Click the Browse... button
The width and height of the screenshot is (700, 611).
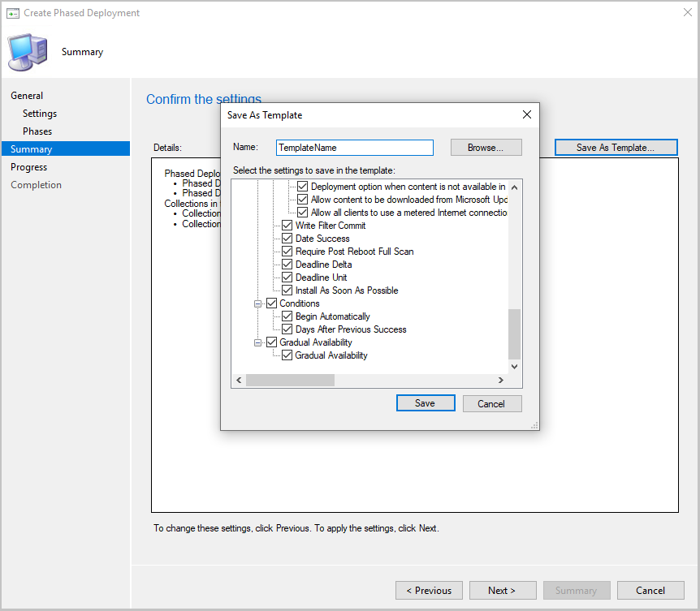click(x=486, y=148)
